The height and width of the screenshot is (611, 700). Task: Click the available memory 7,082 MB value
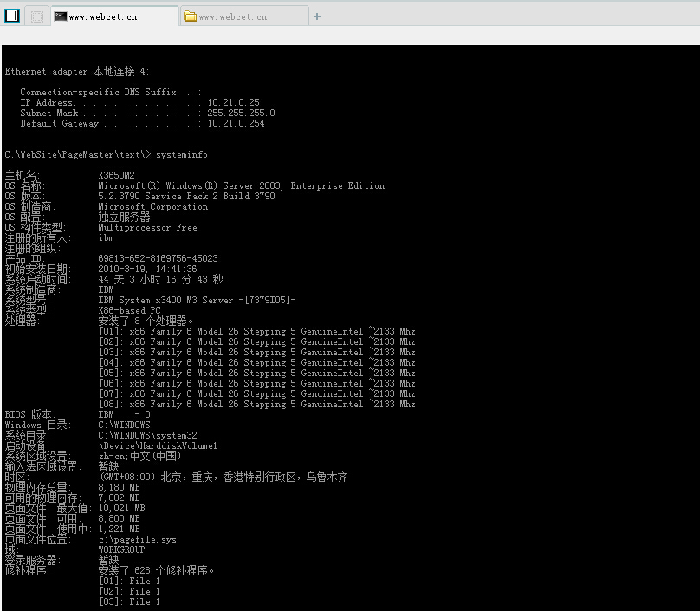coord(119,497)
